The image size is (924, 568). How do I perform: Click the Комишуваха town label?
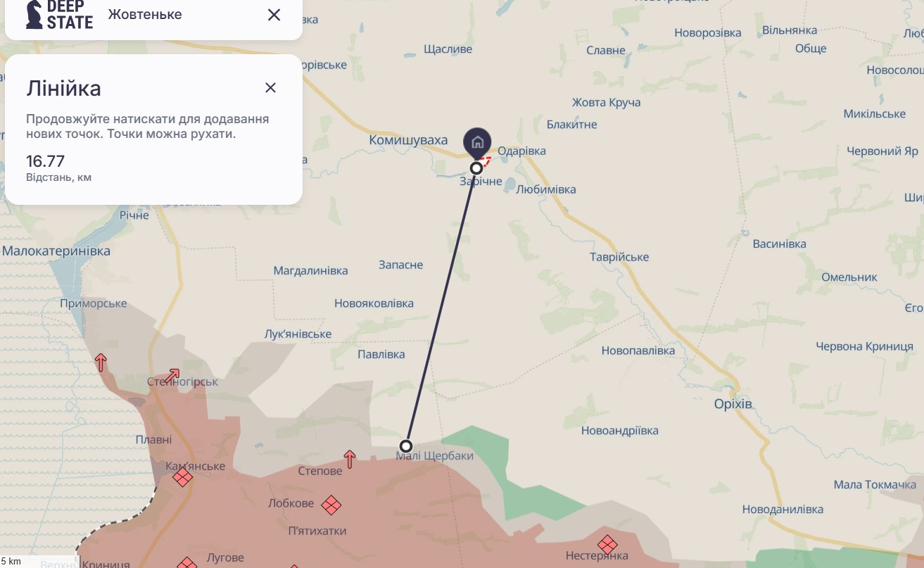[408, 140]
